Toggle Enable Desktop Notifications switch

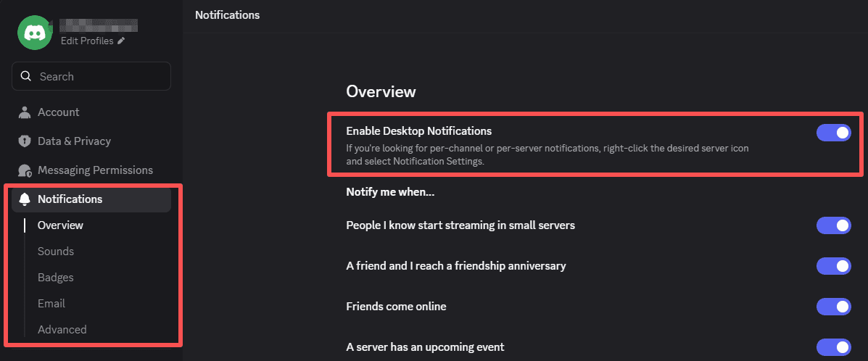834,133
